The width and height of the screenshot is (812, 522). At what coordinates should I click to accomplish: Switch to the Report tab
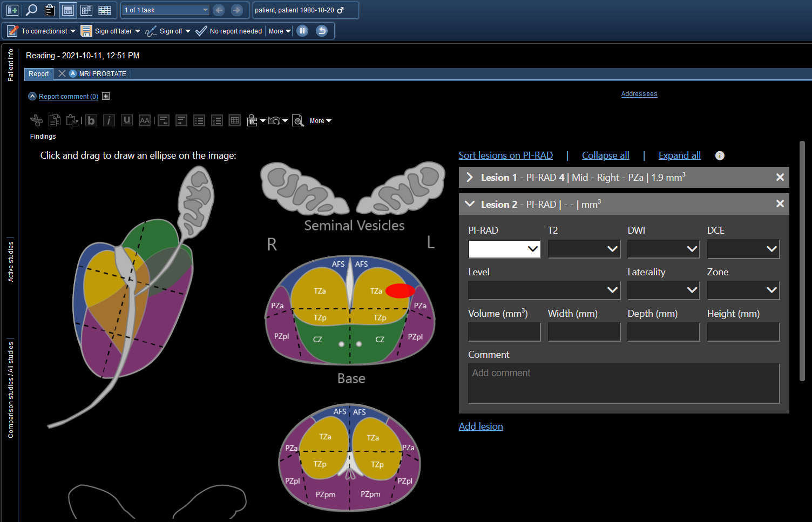click(38, 74)
